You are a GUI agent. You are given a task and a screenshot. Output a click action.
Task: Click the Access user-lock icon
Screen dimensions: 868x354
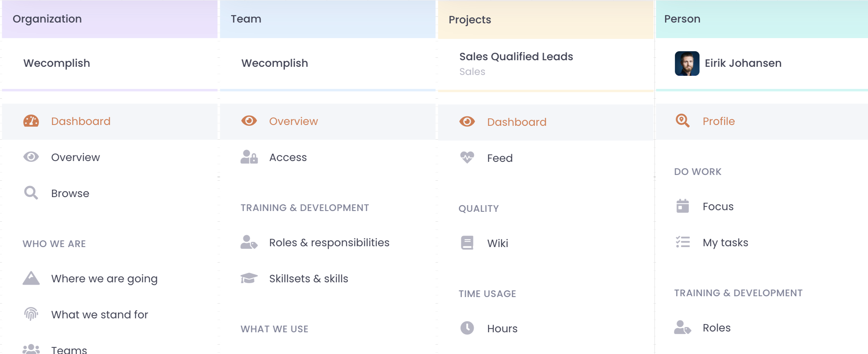pyautogui.click(x=249, y=157)
